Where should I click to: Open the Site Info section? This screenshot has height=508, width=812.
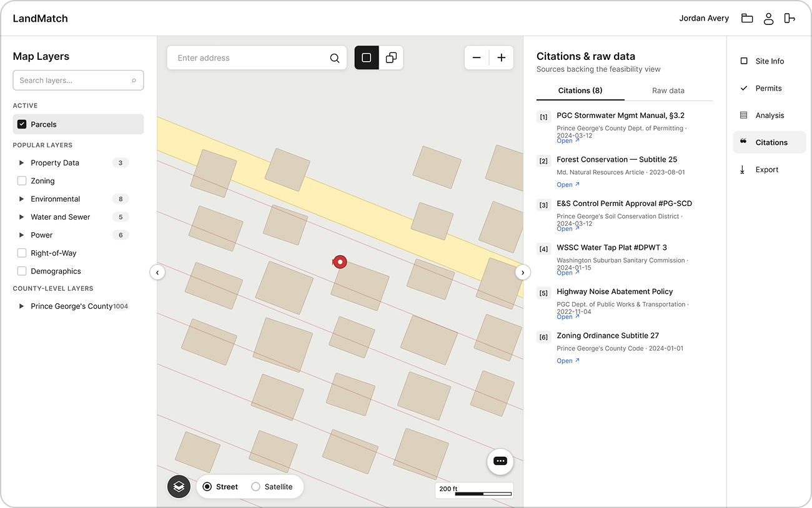[x=770, y=61]
